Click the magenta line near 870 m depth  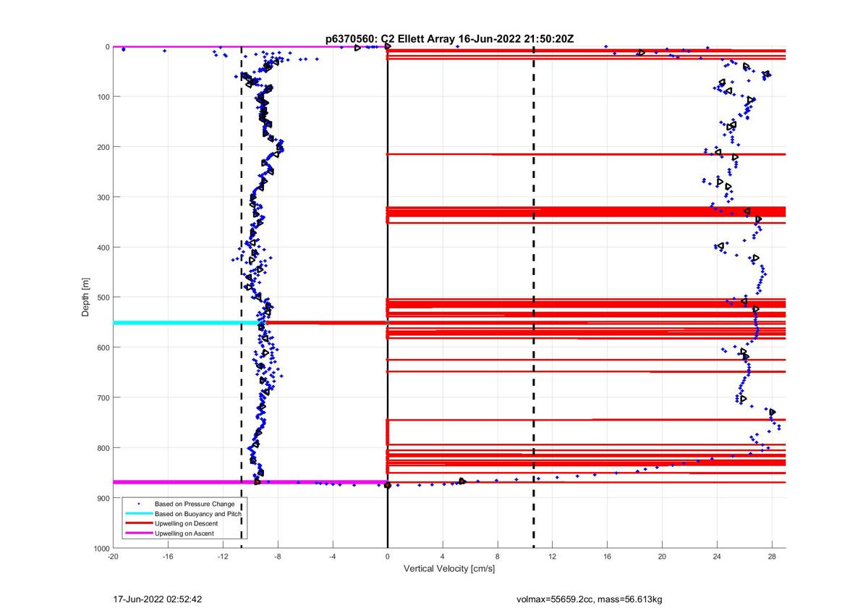pos(250,482)
